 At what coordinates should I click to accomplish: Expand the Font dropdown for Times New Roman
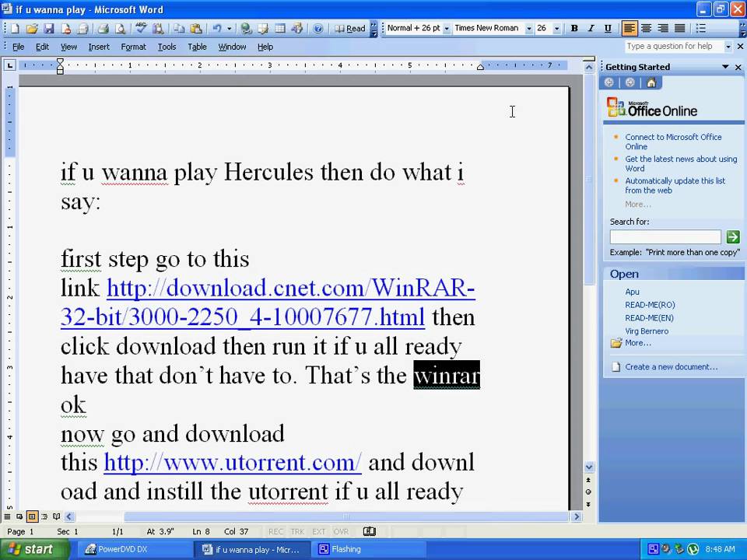[x=529, y=29]
